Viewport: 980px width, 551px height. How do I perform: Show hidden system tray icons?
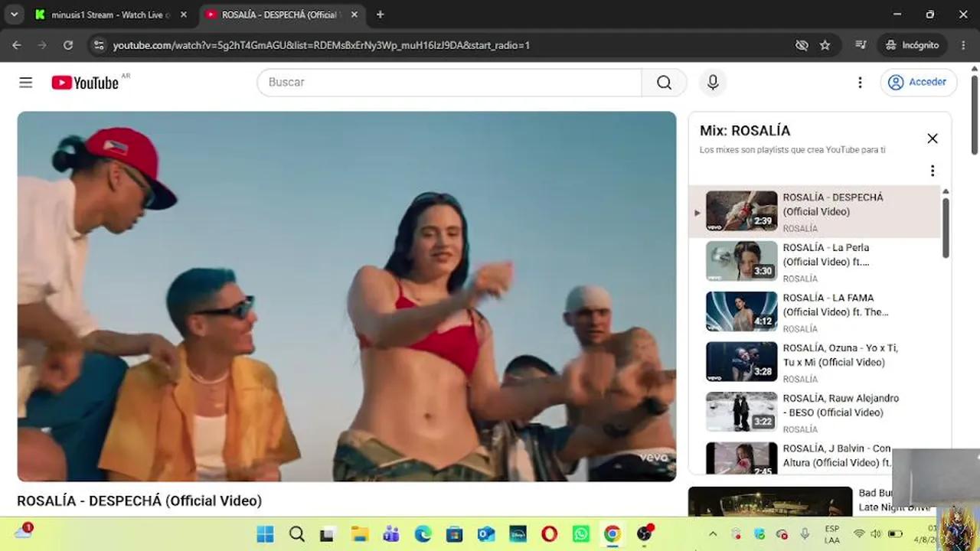click(713, 534)
